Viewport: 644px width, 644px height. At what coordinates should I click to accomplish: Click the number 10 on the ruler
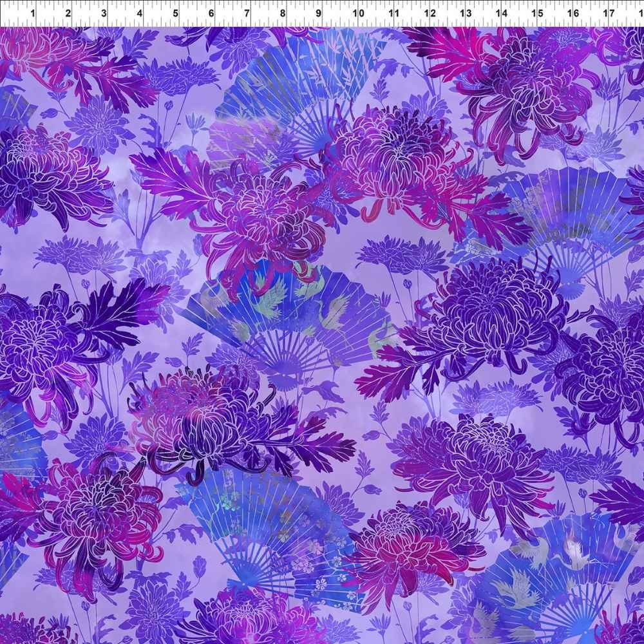coord(359,13)
